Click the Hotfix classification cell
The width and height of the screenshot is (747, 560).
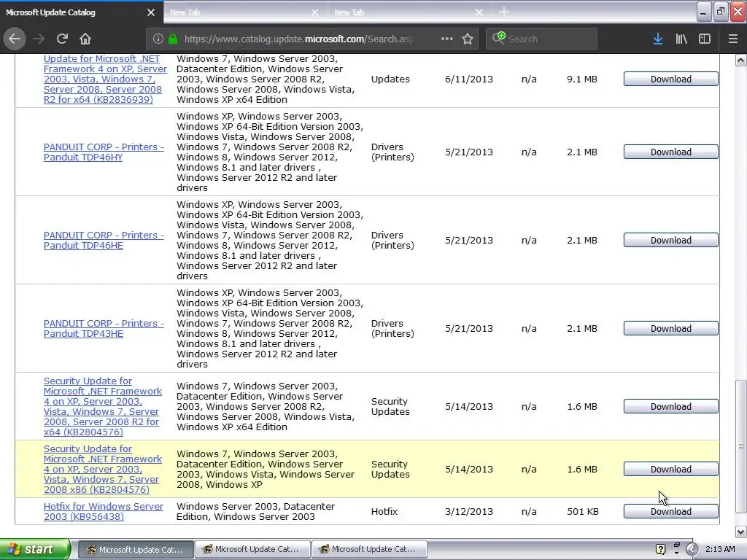coord(384,511)
